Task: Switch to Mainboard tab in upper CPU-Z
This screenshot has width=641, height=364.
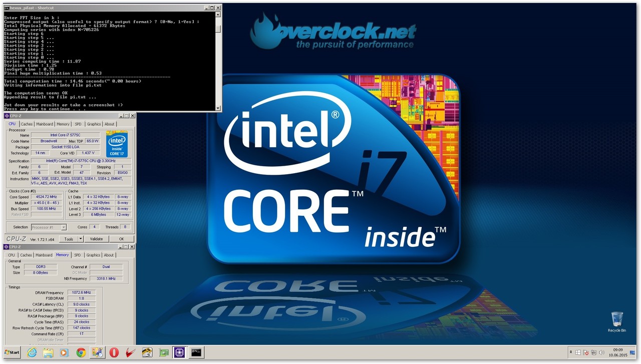Action: [45, 124]
